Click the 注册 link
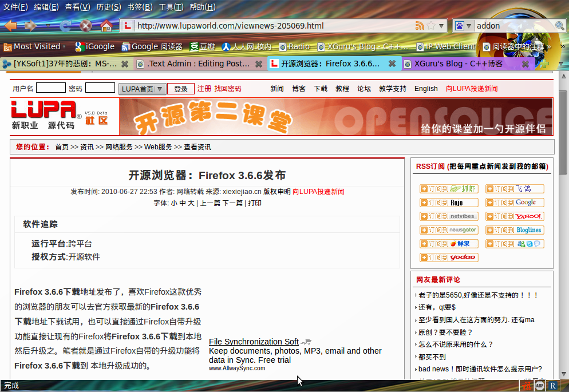The width and height of the screenshot is (569, 392). tap(204, 89)
